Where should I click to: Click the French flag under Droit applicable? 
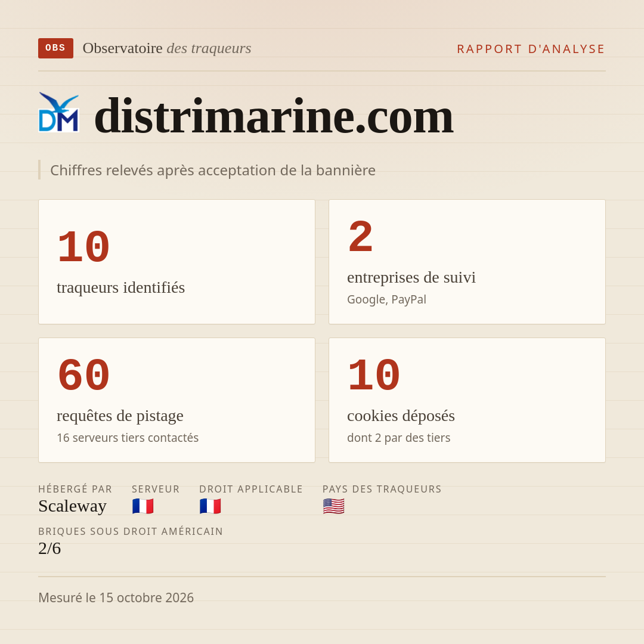[210, 506]
